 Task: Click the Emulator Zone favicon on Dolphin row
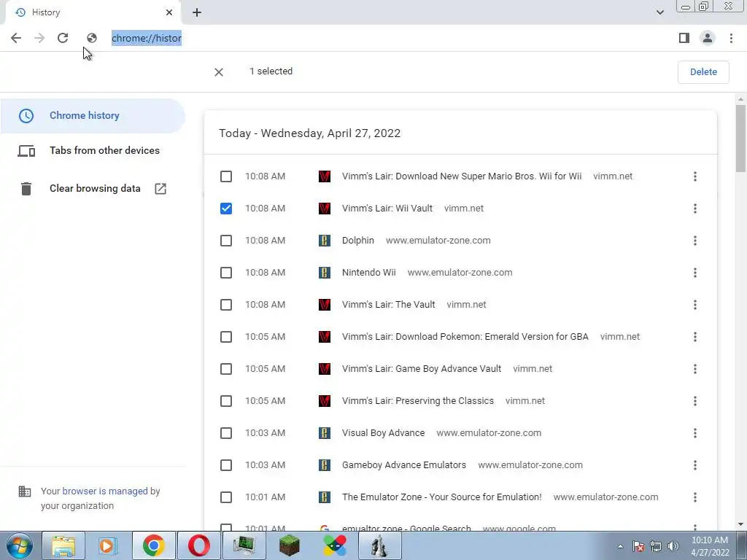click(x=325, y=241)
